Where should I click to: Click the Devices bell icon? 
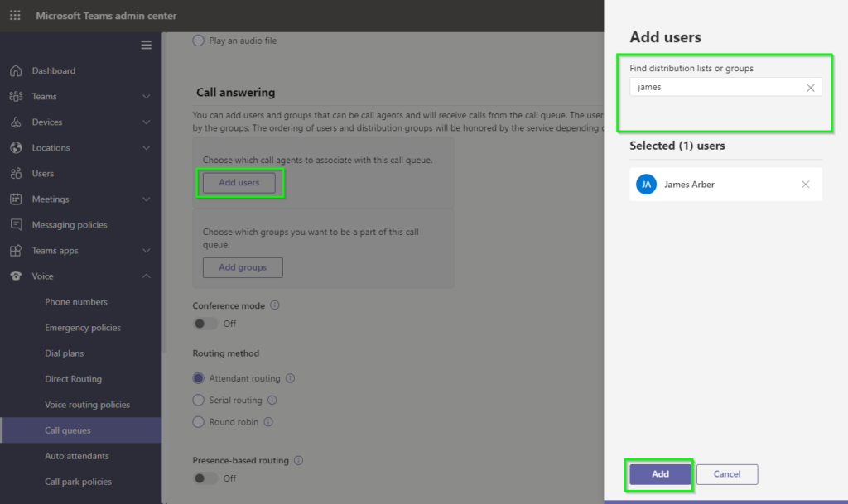pos(16,122)
